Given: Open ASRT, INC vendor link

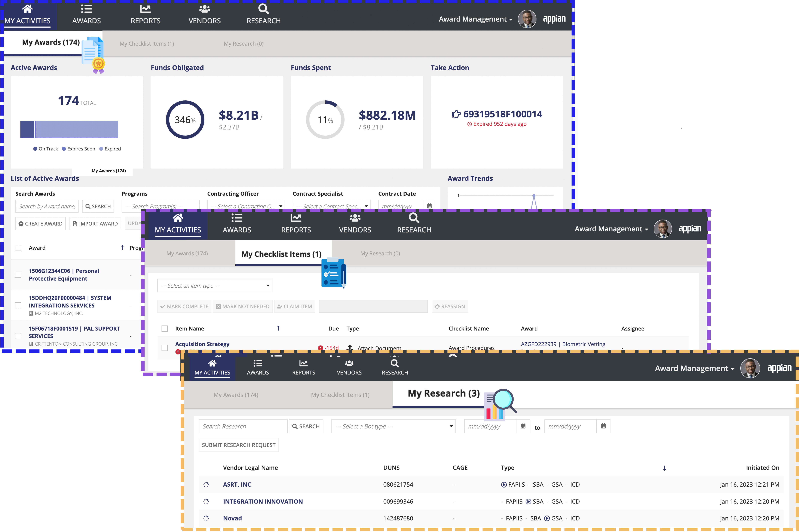Looking at the screenshot, I should [237, 484].
